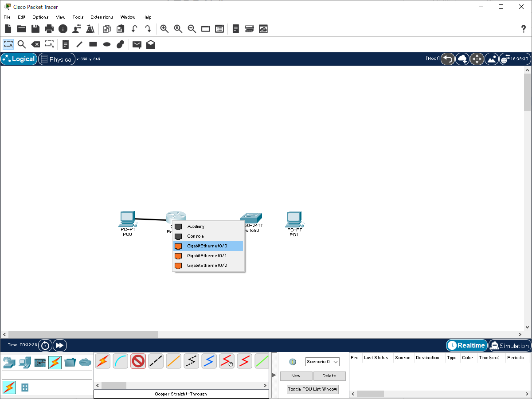The image size is (532, 399).
Task: Switch to Simulation mode
Action: click(x=509, y=345)
